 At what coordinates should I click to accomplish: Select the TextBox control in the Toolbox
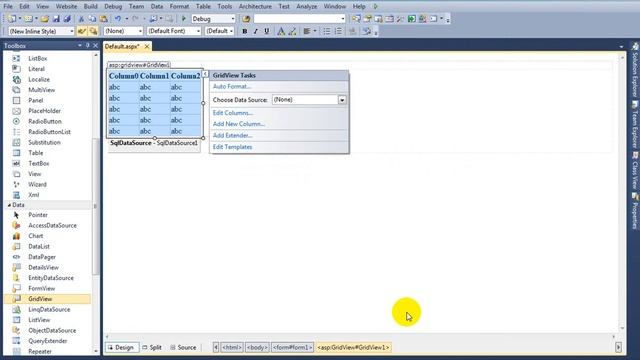coord(39,163)
